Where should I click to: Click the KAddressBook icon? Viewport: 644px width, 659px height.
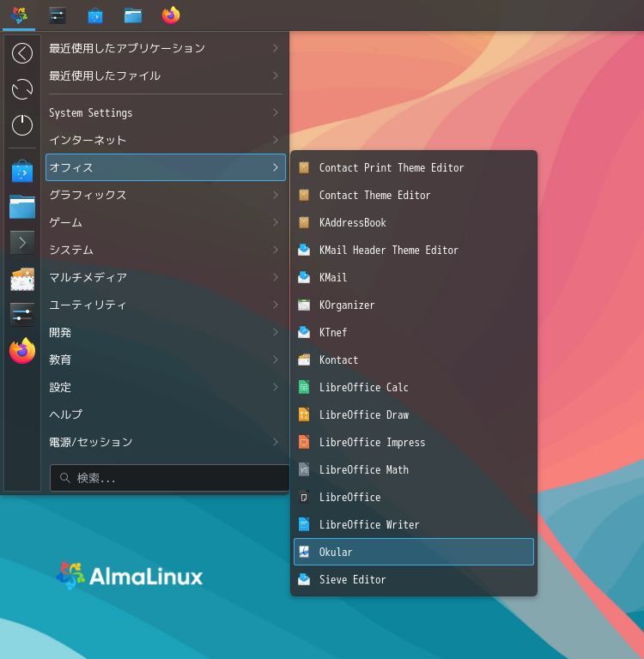pyautogui.click(x=304, y=222)
